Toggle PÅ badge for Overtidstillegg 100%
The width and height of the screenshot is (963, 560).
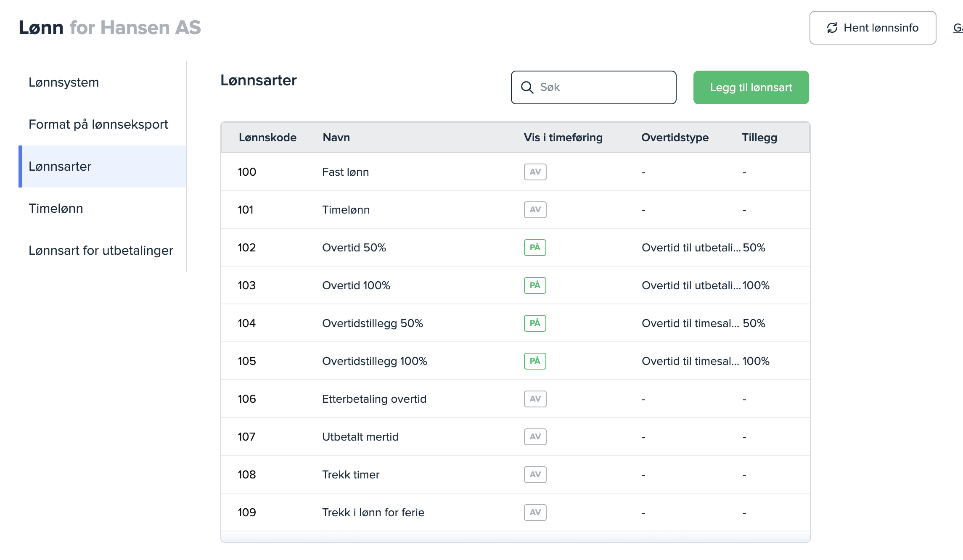(x=535, y=361)
